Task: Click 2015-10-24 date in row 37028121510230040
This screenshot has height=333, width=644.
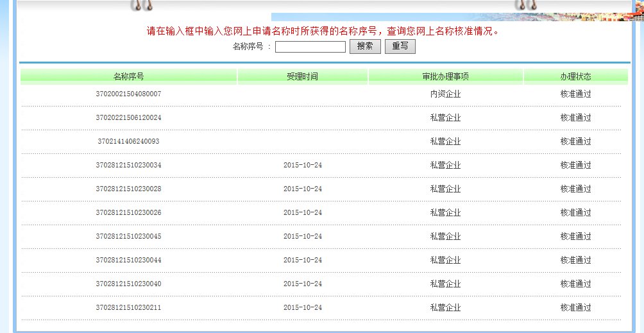Action: pyautogui.click(x=303, y=284)
